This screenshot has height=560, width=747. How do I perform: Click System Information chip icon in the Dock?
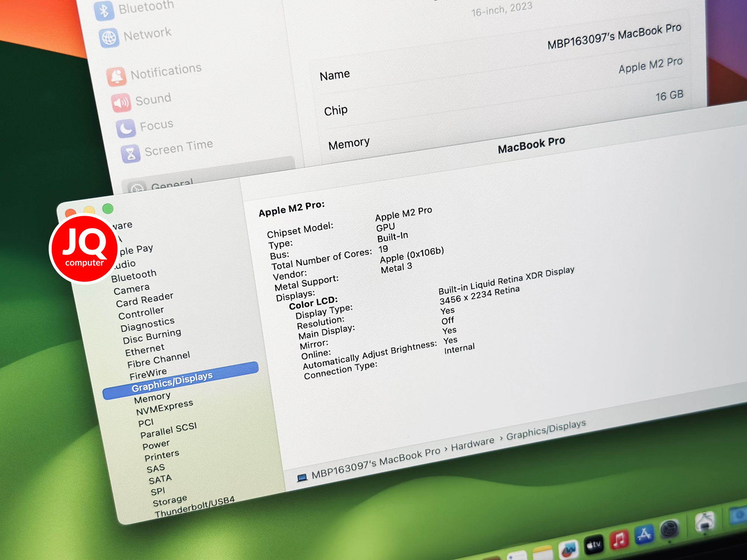coord(705,521)
